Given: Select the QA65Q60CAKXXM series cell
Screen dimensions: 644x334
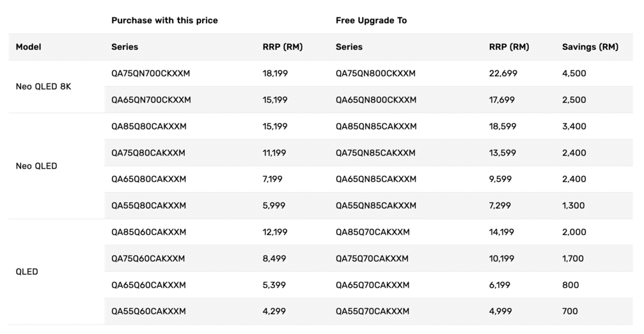Looking at the screenshot, I should click(x=148, y=285).
